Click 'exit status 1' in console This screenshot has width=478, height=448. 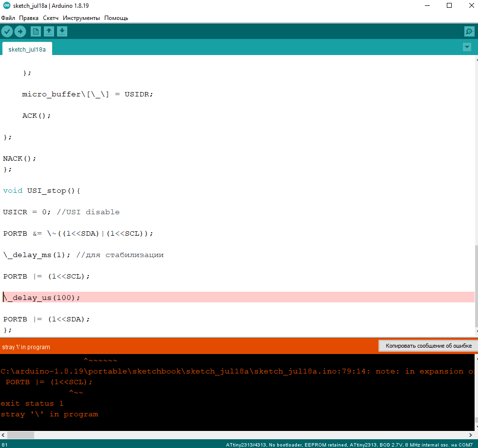click(x=32, y=404)
